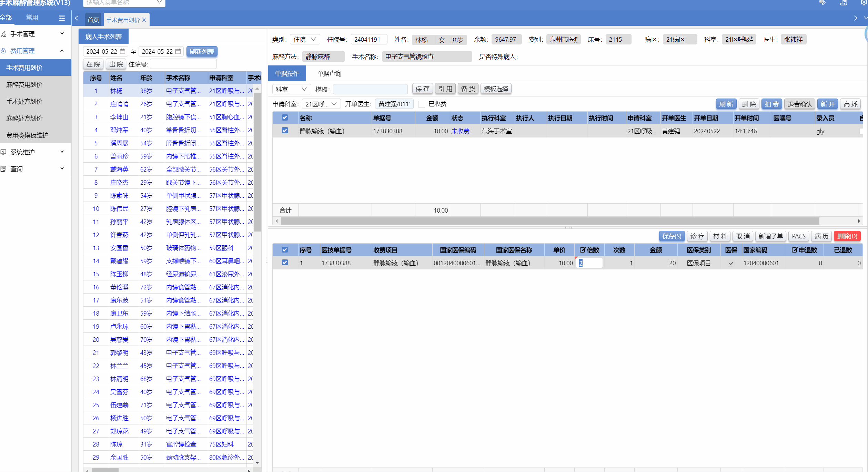The height and width of the screenshot is (472, 868).
Task: Click the red 删除(D) button
Action: click(x=847, y=236)
